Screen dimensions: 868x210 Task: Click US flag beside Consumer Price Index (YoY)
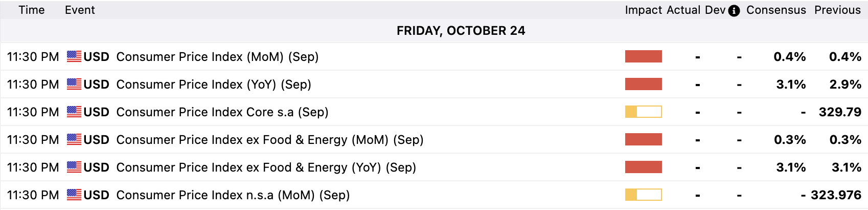coord(74,84)
